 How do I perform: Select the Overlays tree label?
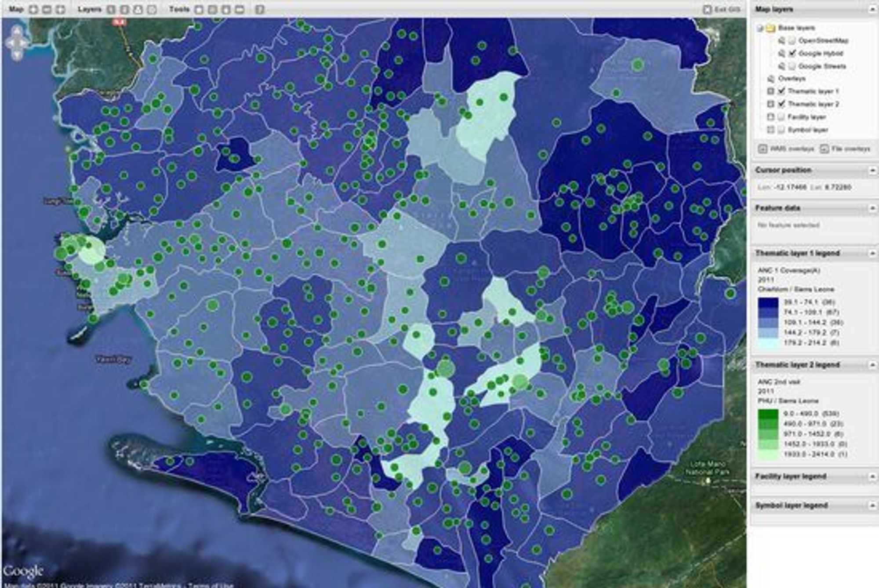click(x=792, y=79)
